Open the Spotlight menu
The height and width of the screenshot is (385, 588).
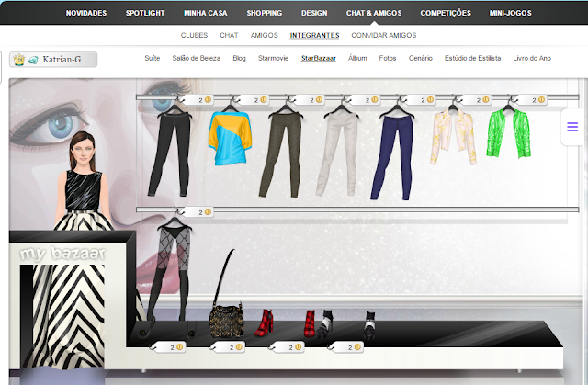point(145,13)
